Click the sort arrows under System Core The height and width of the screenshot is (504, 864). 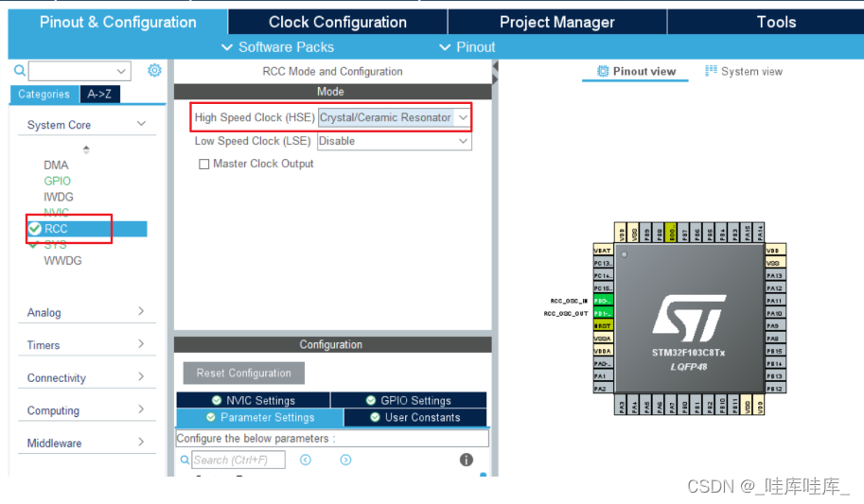[x=86, y=149]
